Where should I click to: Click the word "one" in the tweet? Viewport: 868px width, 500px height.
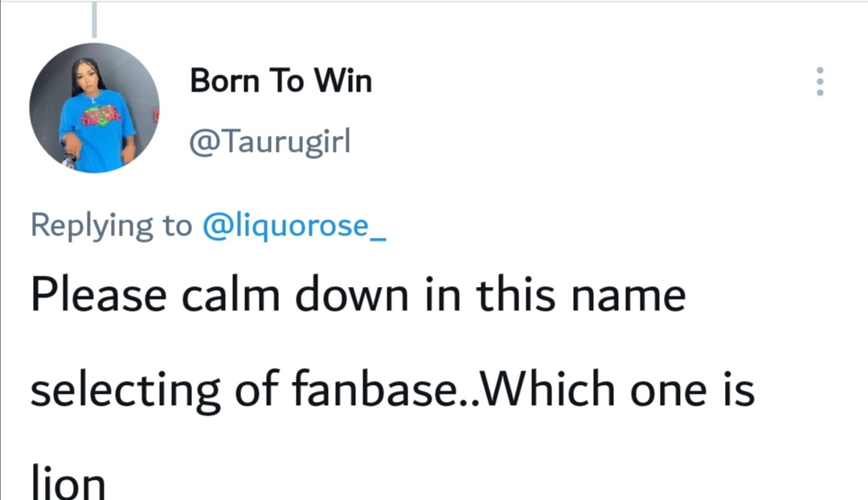(669, 390)
